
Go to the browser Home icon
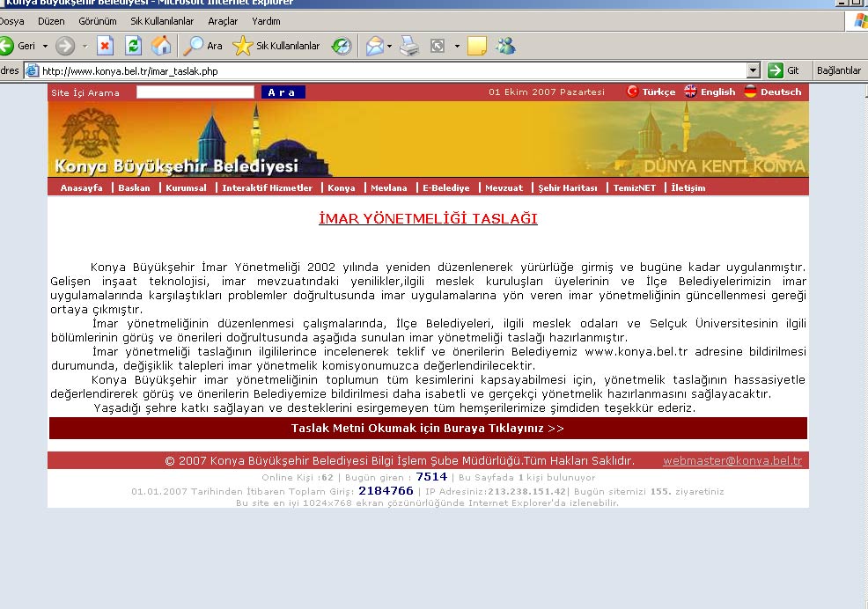point(161,46)
